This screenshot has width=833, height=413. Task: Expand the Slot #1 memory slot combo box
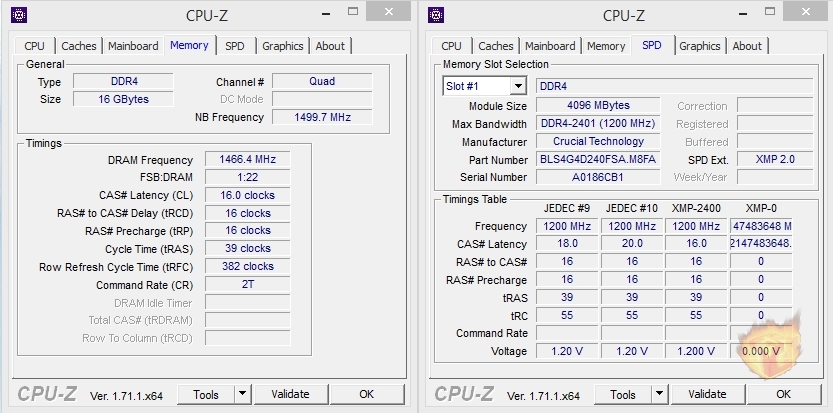pos(518,86)
